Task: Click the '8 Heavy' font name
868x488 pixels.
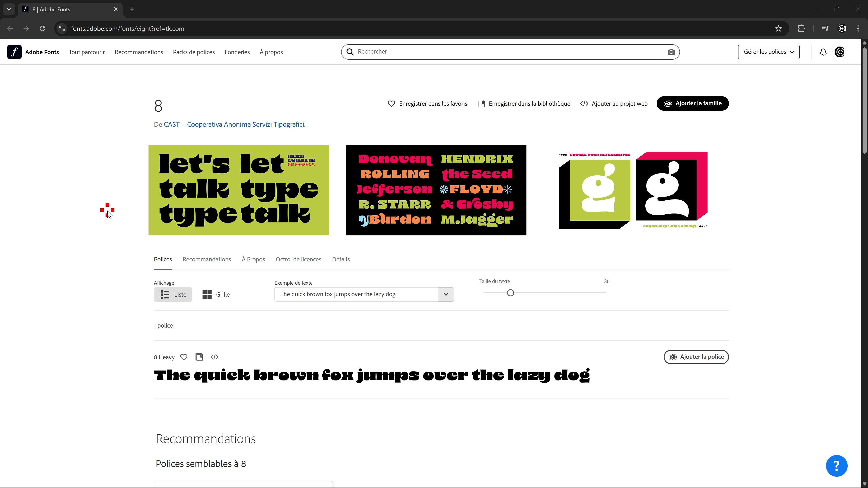Action: [x=164, y=357]
